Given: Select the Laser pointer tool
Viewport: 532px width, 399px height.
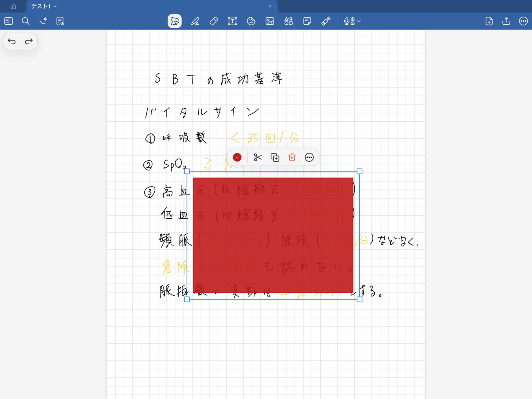Looking at the screenshot, I should 326,21.
